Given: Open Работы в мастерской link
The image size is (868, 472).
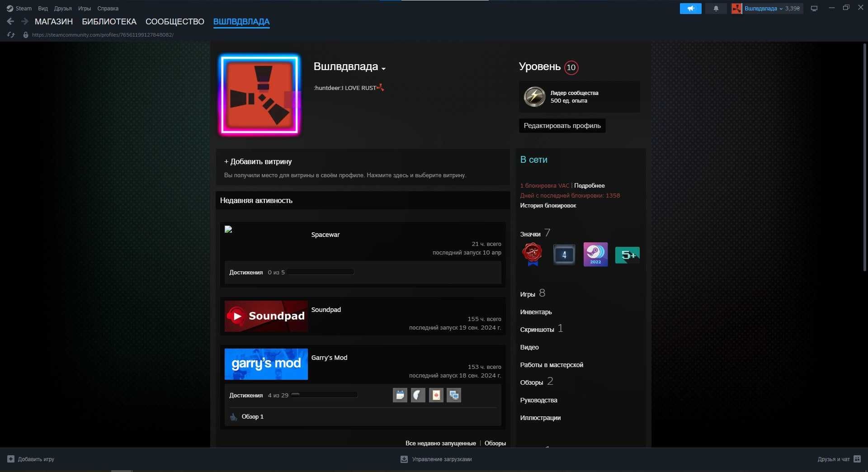Looking at the screenshot, I should click(x=552, y=365).
